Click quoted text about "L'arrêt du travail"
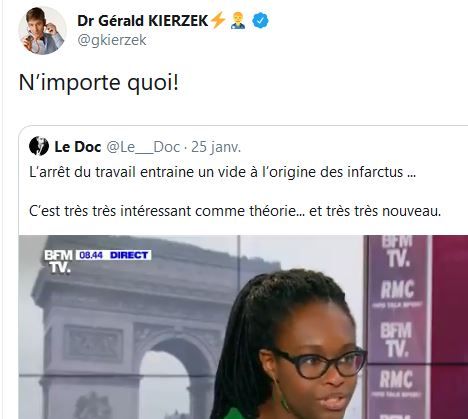This screenshot has height=419, width=468. 222,172
